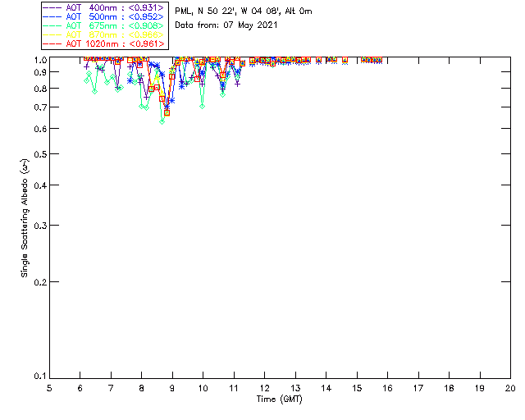Click the 12 hour x-axis label
This screenshot has height=420, width=525.
click(264, 388)
